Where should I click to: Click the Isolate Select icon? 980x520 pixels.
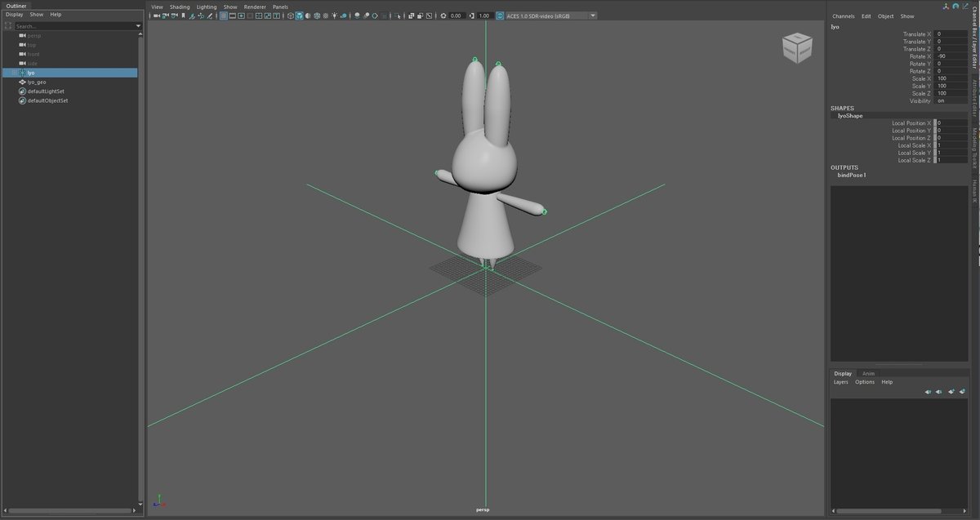pyautogui.click(x=398, y=16)
